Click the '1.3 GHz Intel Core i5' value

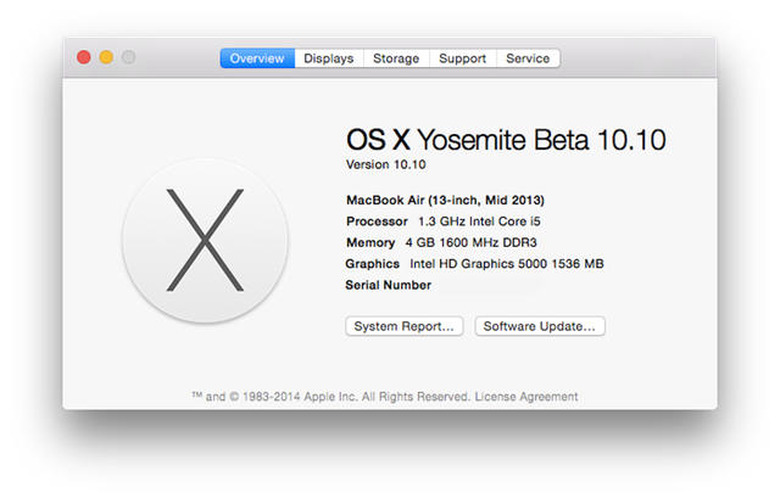pos(479,221)
